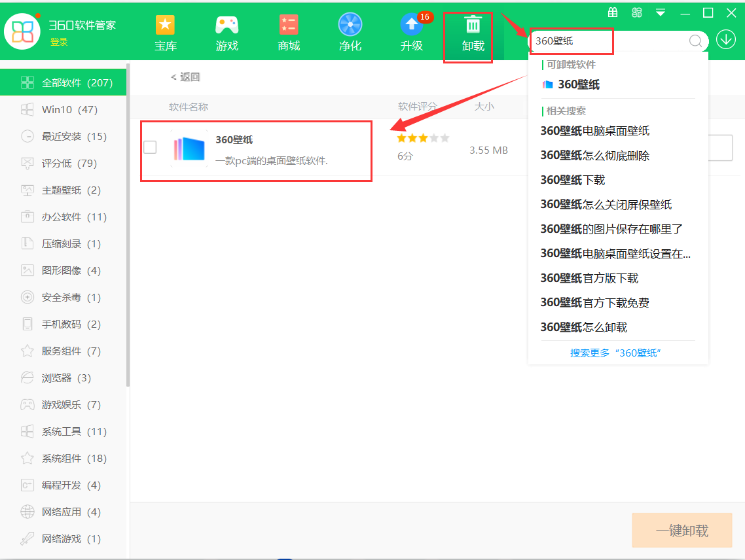
Task: Click the 360壁纸 star rating stars
Action: pos(422,138)
